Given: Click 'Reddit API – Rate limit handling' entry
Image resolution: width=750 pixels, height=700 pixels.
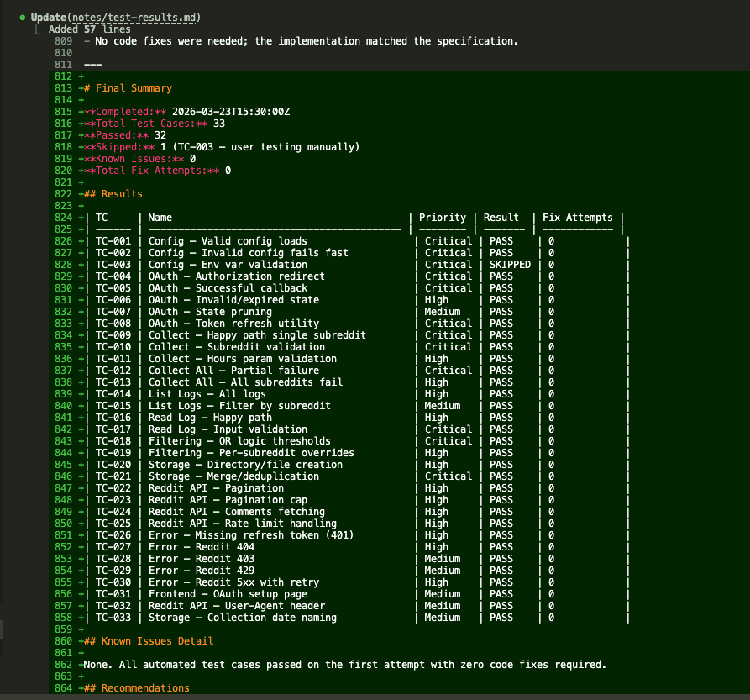Looking at the screenshot, I should coord(242,524).
